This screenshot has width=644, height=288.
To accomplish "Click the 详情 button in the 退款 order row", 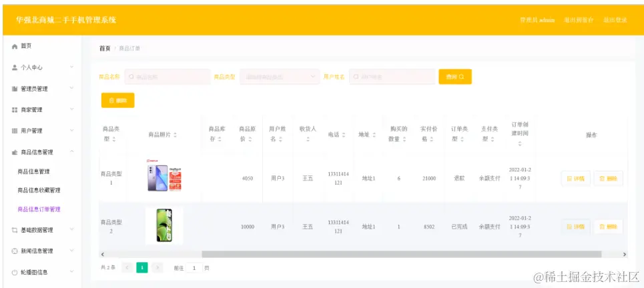I will 576,179.
